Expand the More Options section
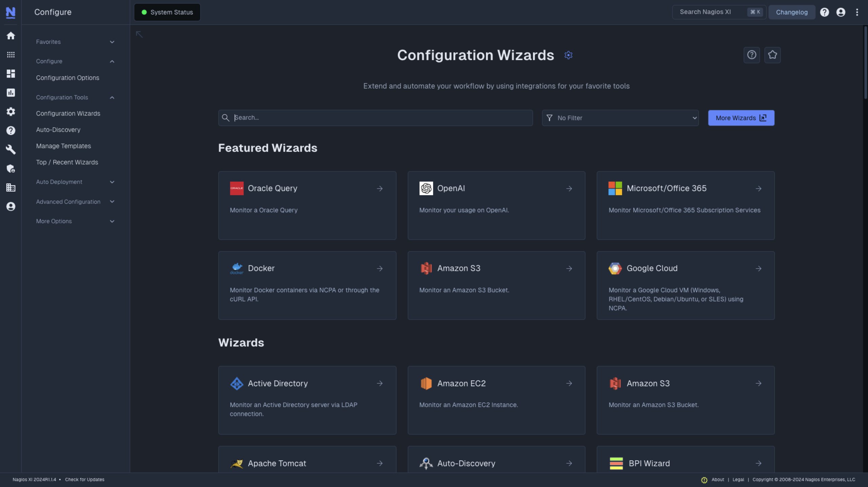This screenshot has height=487, width=868. click(75, 221)
